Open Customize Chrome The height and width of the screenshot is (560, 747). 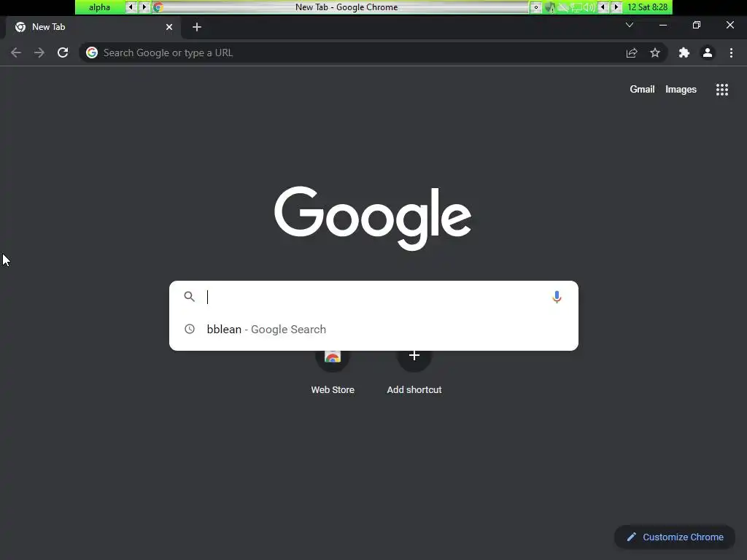(675, 537)
